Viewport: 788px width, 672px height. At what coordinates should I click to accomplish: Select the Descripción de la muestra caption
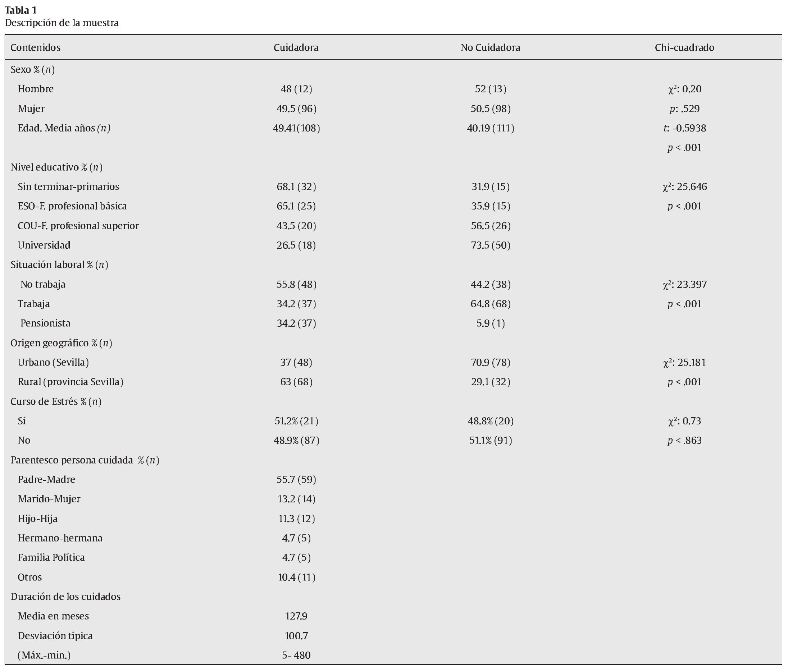[62, 23]
